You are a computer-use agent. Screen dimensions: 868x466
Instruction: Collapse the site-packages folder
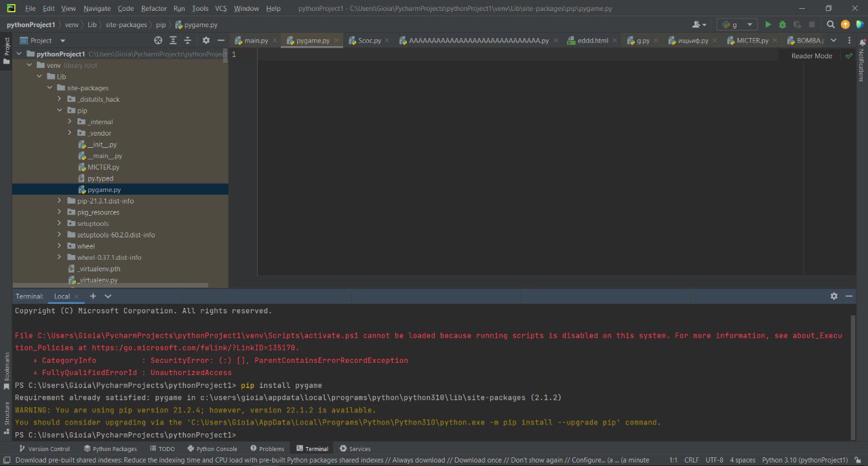tap(50, 88)
